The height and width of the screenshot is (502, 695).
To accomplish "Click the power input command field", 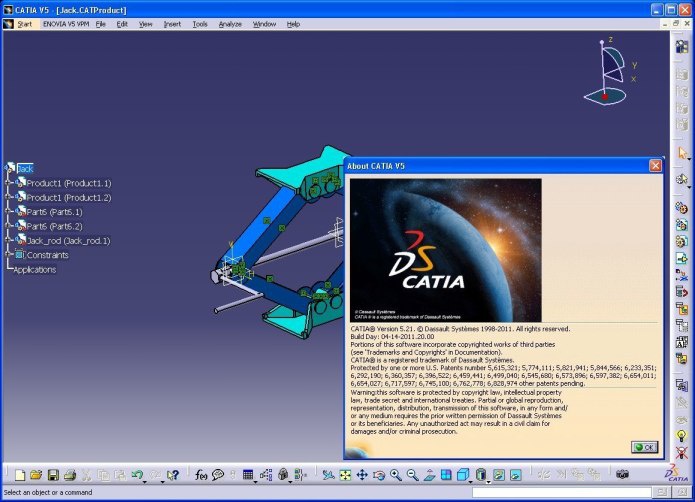I will [x=562, y=492].
